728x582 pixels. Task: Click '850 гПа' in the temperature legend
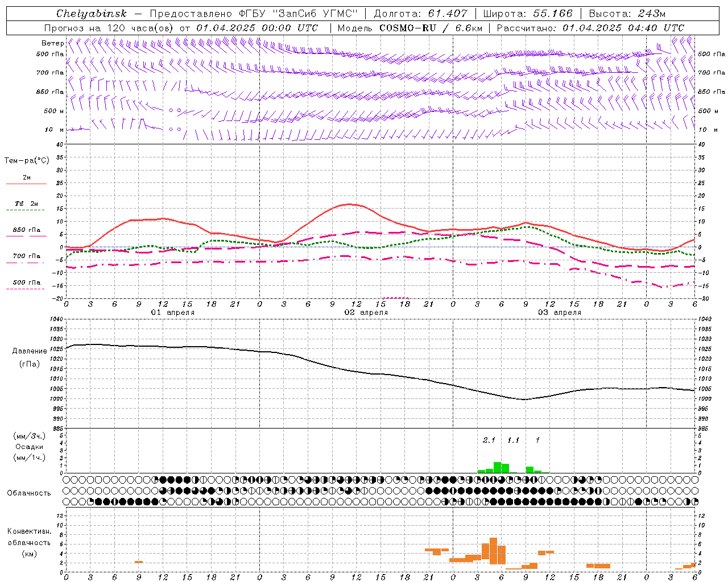click(x=27, y=230)
